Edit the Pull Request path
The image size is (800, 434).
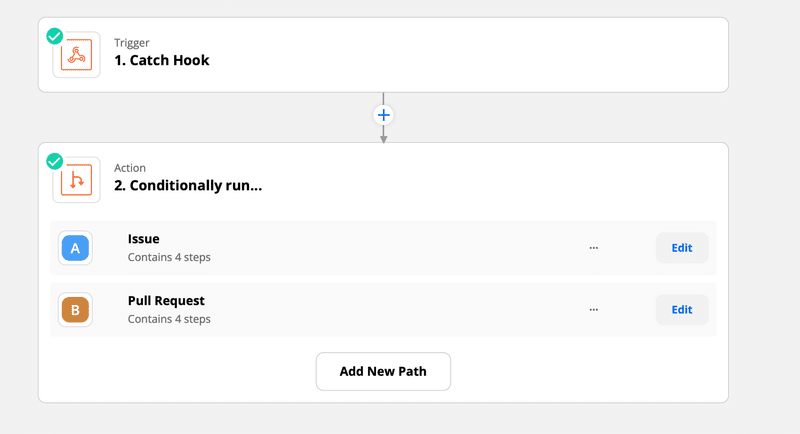tap(682, 310)
